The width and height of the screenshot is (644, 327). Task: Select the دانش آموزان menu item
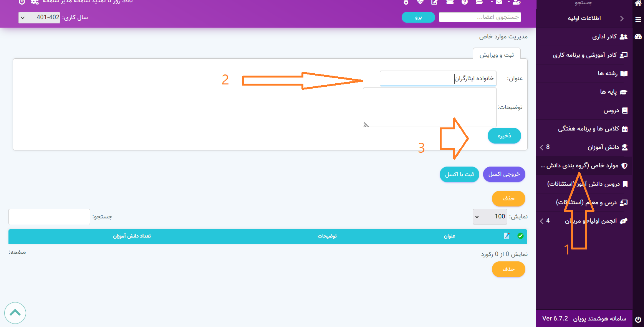584,147
